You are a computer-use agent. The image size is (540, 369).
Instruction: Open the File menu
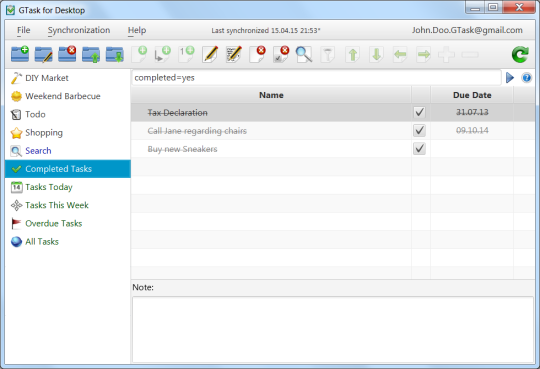click(23, 30)
